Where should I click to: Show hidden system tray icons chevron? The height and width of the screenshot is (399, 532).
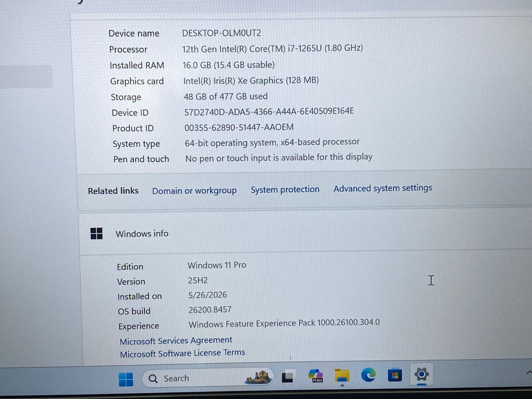(529, 373)
